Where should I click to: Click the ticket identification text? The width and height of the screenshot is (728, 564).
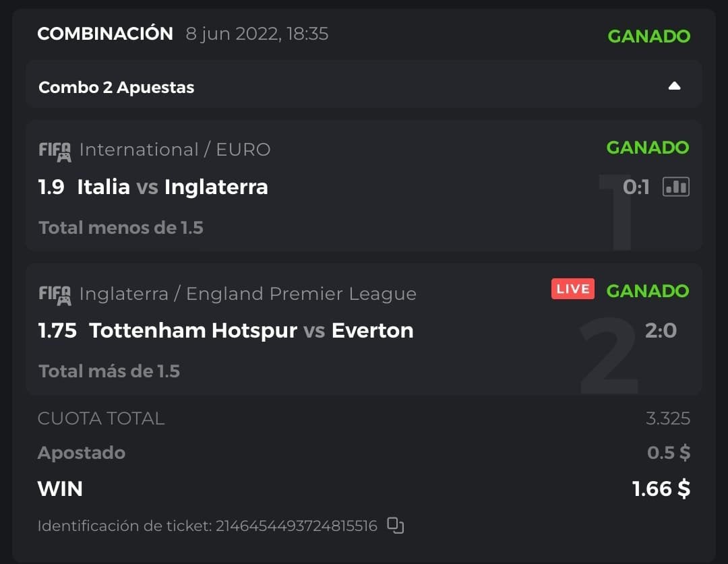point(207,526)
